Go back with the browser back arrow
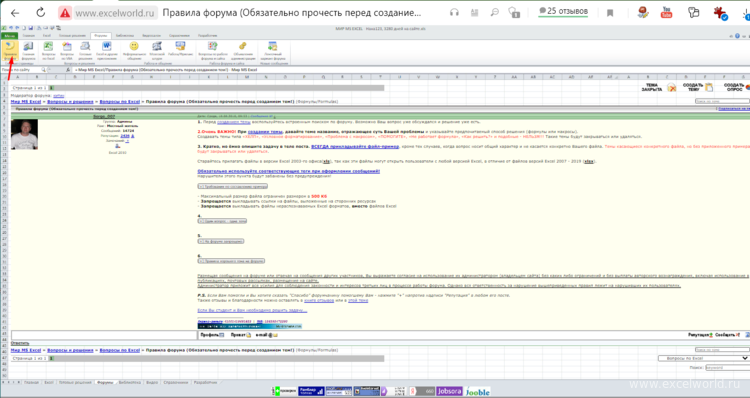Viewport: 750px width, 398px height. pos(15,13)
